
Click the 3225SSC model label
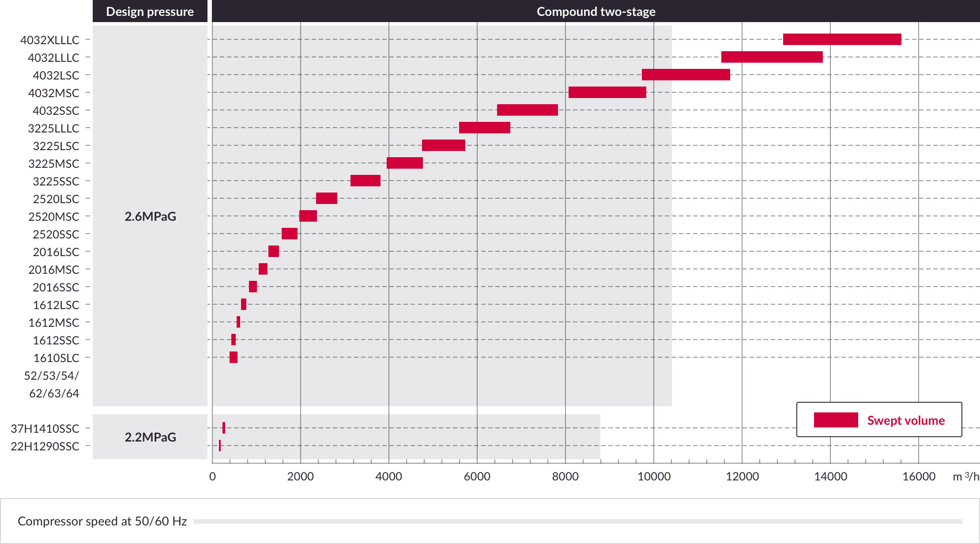pos(56,181)
